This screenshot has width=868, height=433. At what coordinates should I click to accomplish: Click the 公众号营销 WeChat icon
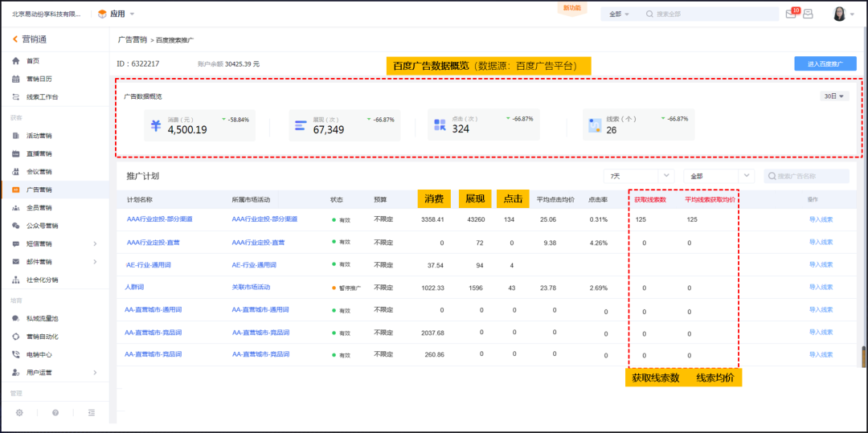[x=15, y=226]
